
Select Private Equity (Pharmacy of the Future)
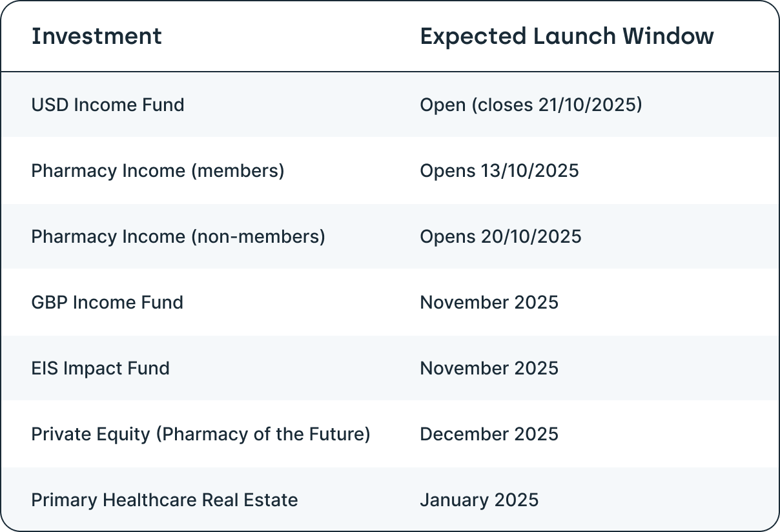(200, 434)
